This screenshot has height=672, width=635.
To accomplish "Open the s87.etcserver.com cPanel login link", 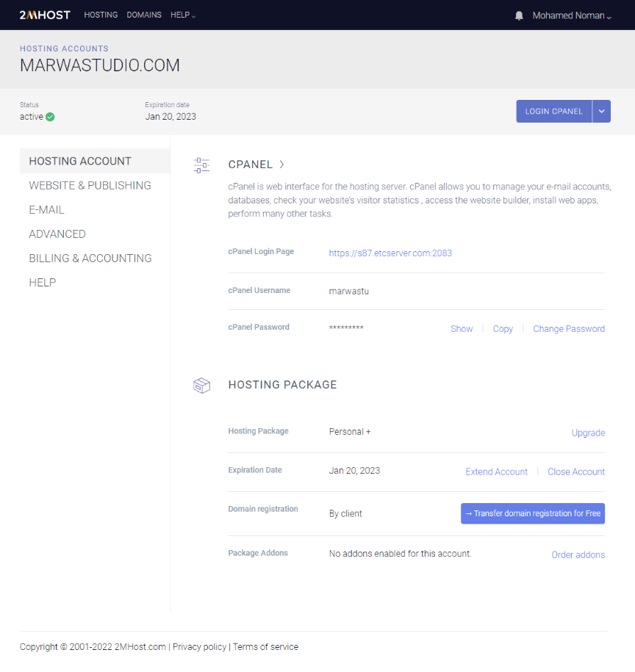I will tap(390, 253).
